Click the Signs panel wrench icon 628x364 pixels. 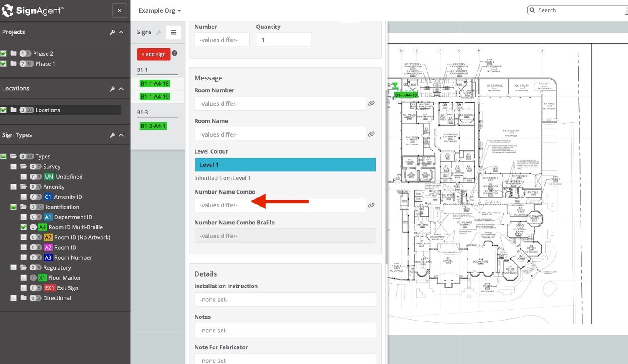click(x=159, y=32)
